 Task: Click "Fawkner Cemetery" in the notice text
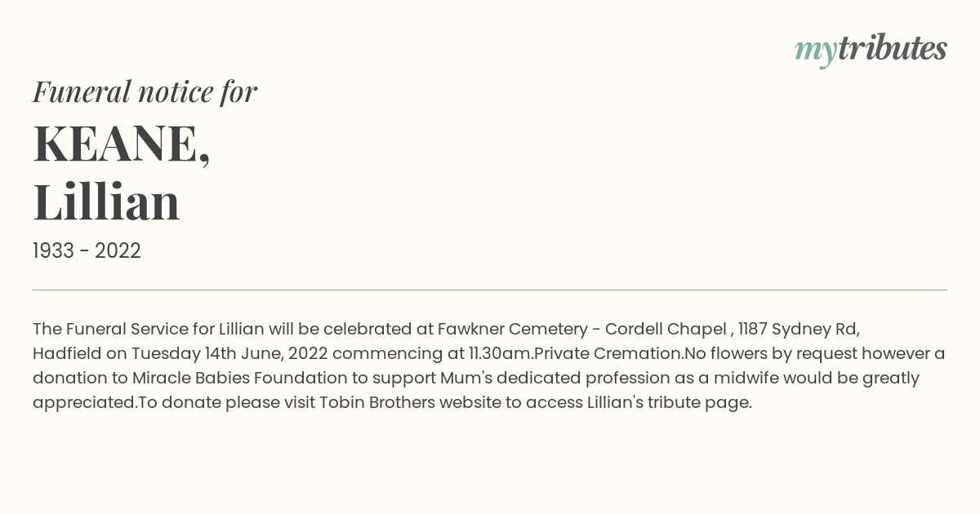[513, 329]
